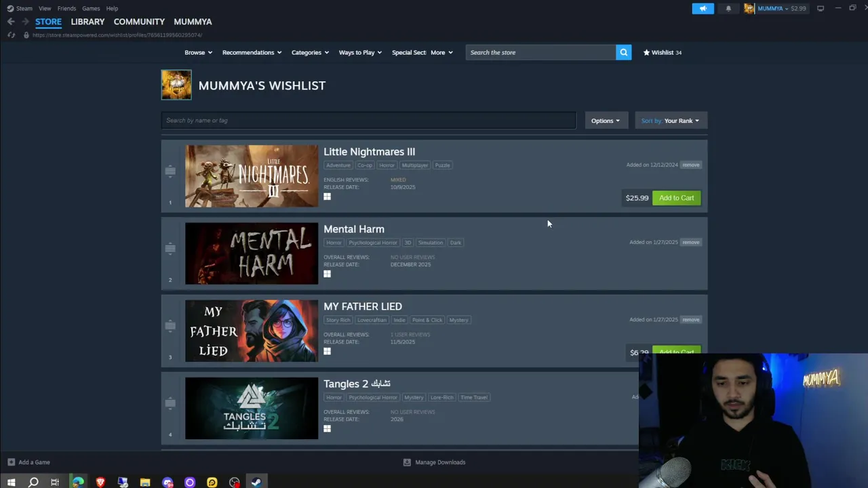Open the Little Nightmares III cover thumbnail
868x488 pixels.
(251, 176)
